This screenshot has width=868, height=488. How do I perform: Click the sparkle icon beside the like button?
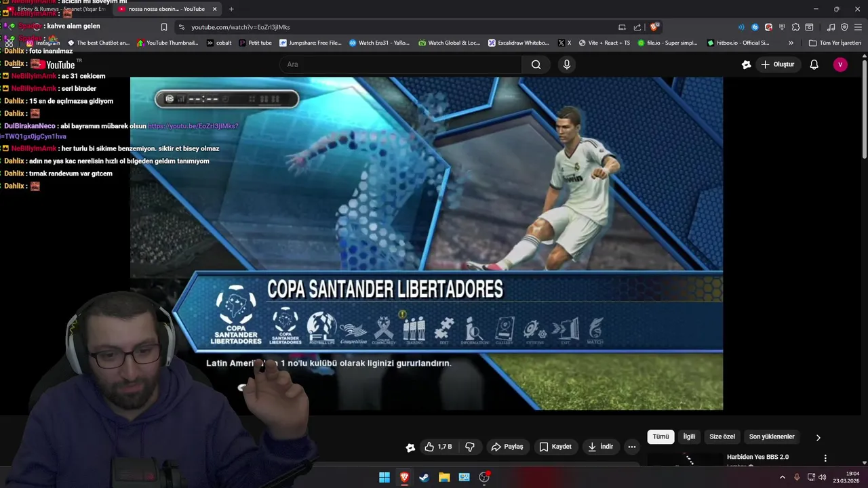point(410,447)
